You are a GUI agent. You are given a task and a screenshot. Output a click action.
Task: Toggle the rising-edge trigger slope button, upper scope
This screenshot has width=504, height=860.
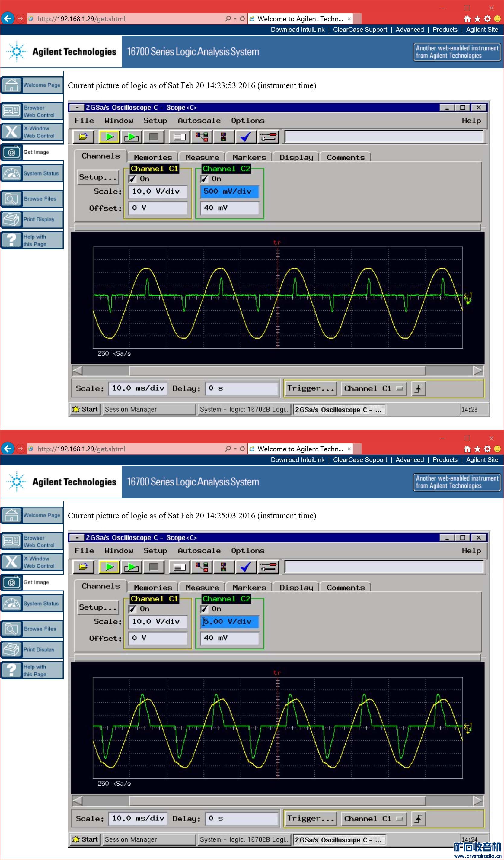pyautogui.click(x=418, y=388)
